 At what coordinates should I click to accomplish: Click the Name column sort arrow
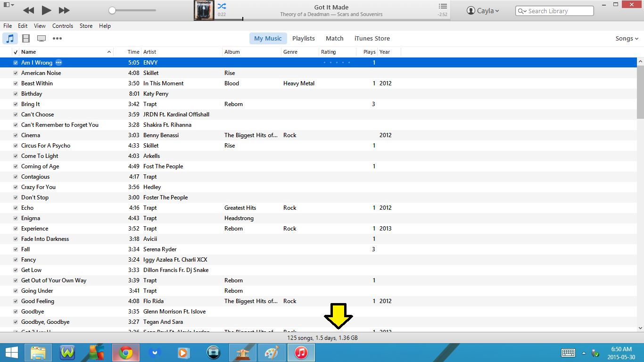click(x=109, y=52)
